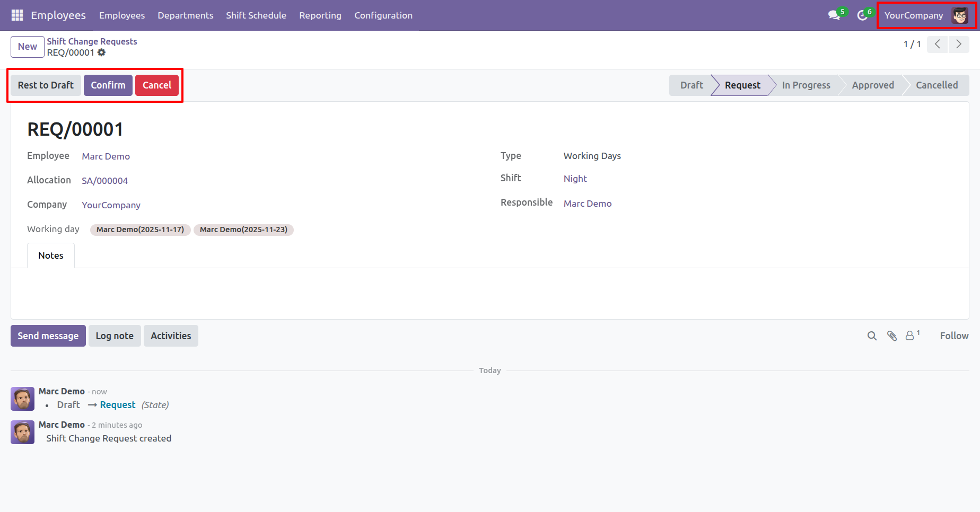Open Responsible Marc Demo link
This screenshot has width=980, height=512.
(588, 204)
